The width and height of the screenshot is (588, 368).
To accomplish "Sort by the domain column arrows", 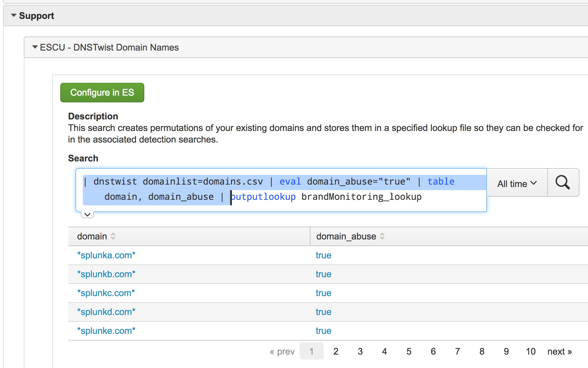I will pyautogui.click(x=113, y=236).
